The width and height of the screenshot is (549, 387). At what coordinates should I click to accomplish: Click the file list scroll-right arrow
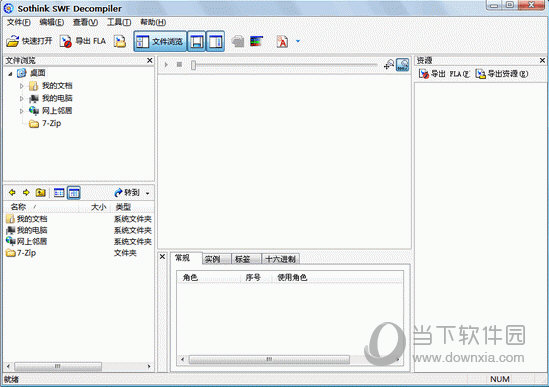pos(149,366)
